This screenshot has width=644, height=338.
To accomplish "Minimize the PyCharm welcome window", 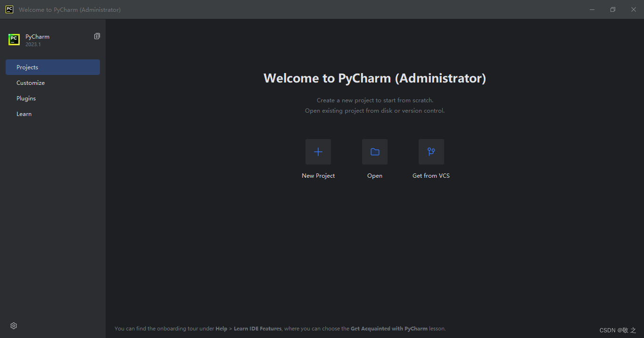I will [x=592, y=9].
